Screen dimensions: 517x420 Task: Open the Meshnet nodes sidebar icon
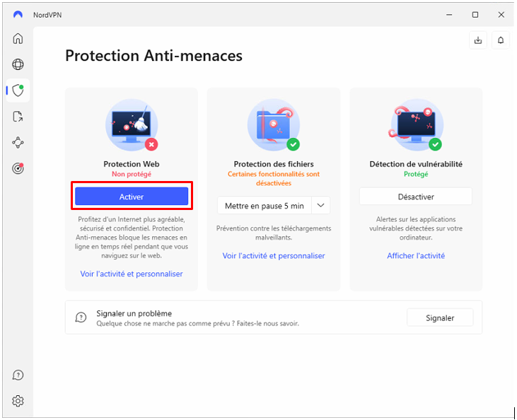point(18,142)
